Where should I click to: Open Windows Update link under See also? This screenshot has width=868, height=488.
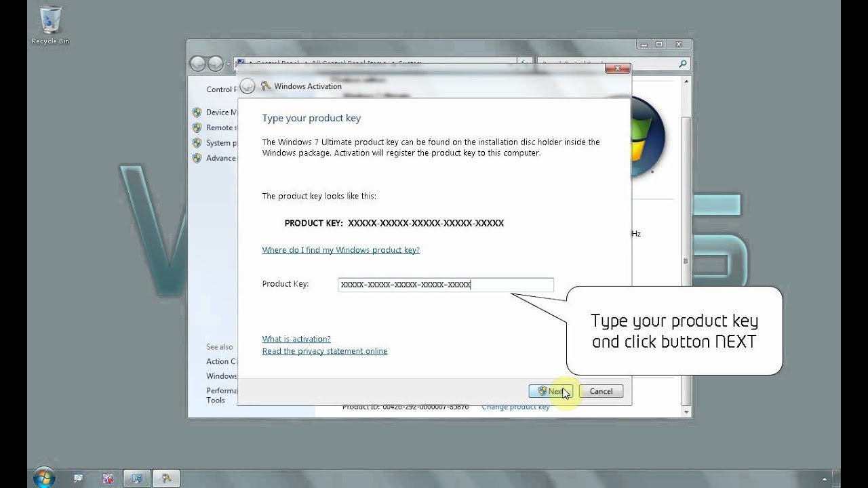222,376
